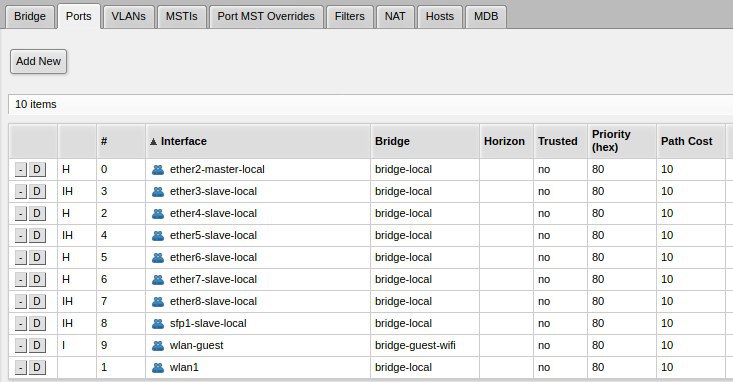Switch to the NAT tab
The width and height of the screenshot is (733, 382).
tap(395, 16)
